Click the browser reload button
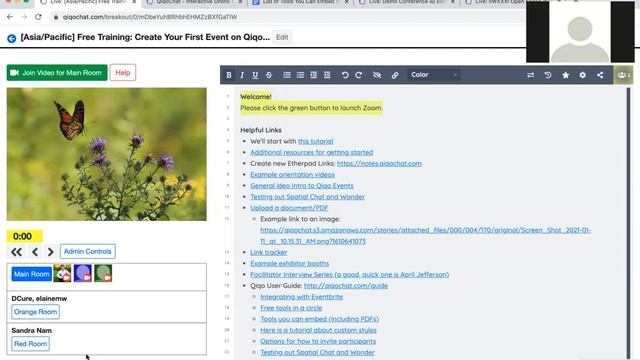This screenshot has height=360, width=640. click(38, 17)
